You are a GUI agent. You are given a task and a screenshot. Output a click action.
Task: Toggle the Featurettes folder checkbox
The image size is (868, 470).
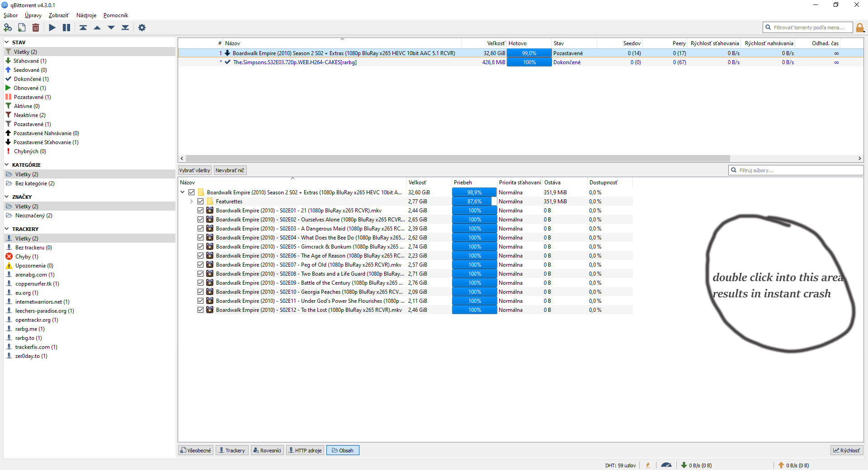pyautogui.click(x=201, y=202)
